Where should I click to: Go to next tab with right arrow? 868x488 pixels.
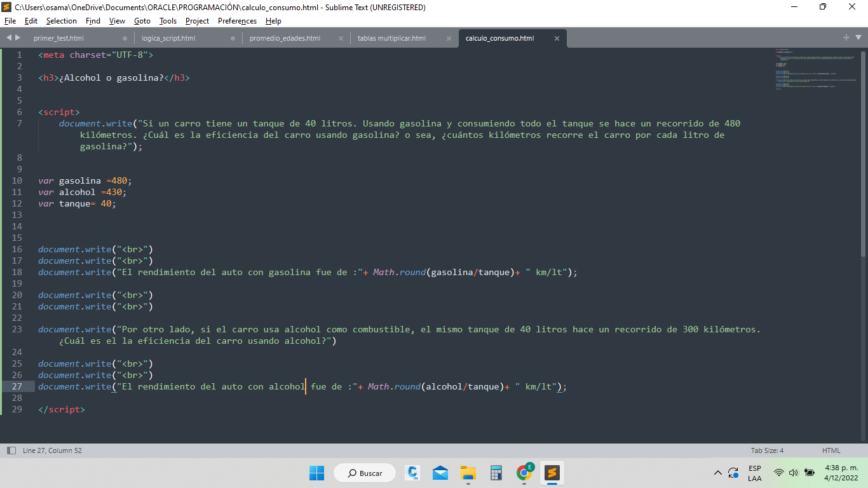coord(18,38)
